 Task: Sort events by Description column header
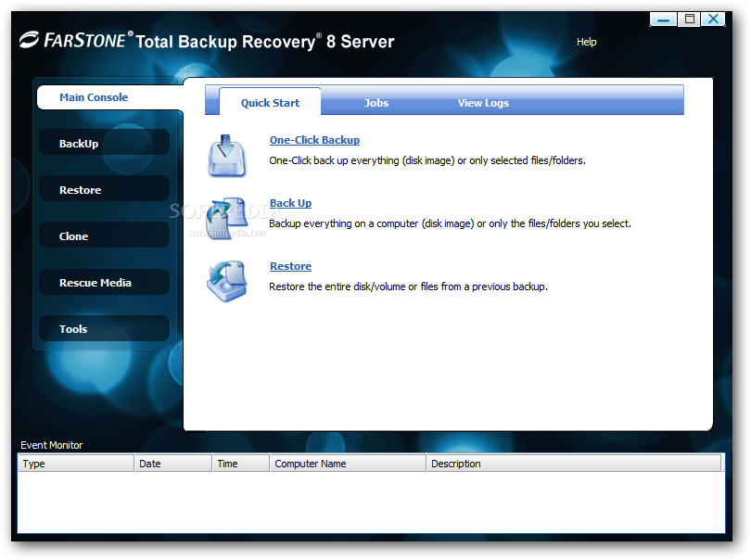(x=574, y=464)
